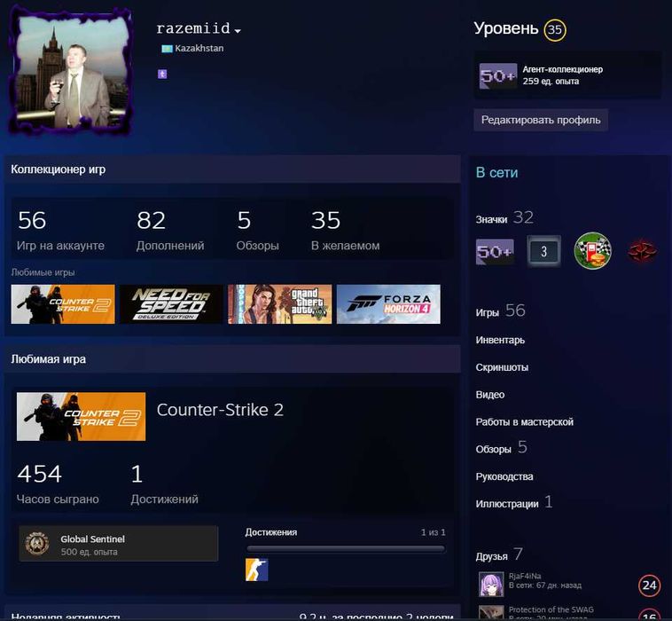Open the 82 Дополнений stat
Image resolution: width=672 pixels, height=621 pixels.
170,231
